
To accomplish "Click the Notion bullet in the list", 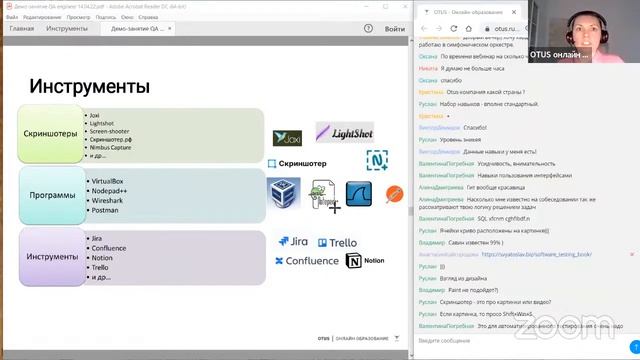I will [x=102, y=258].
